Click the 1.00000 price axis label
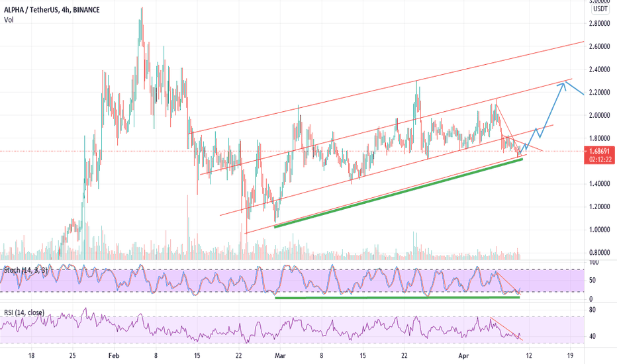This screenshot has width=617, height=364. click(599, 230)
